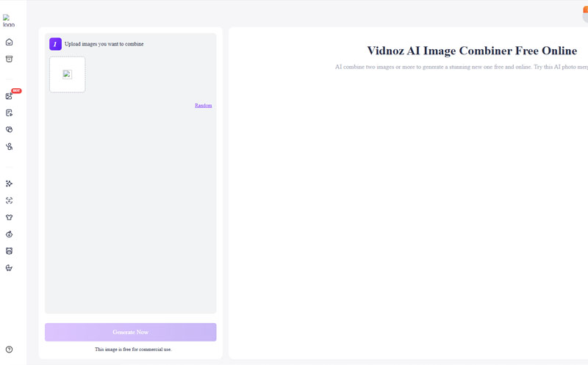Image resolution: width=588 pixels, height=365 pixels.
Task: Click the Random link
Action: 204,106
